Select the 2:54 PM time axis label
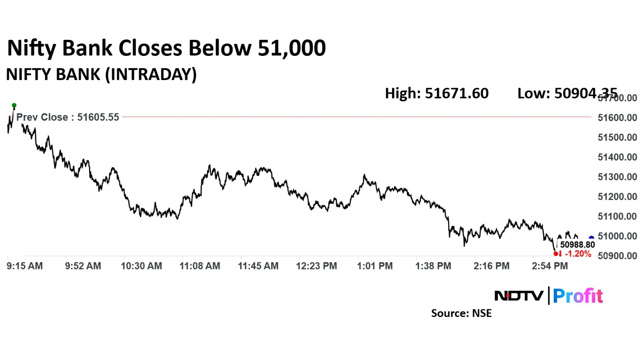Viewport: 644px width, 362px height. [550, 266]
